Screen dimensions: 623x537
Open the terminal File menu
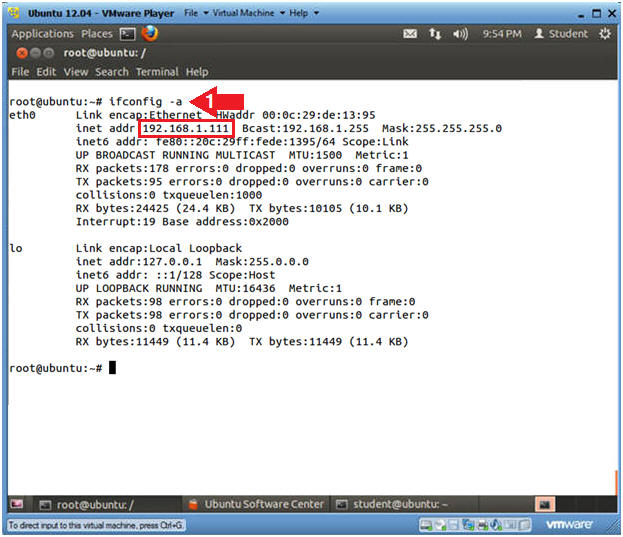click(x=20, y=72)
